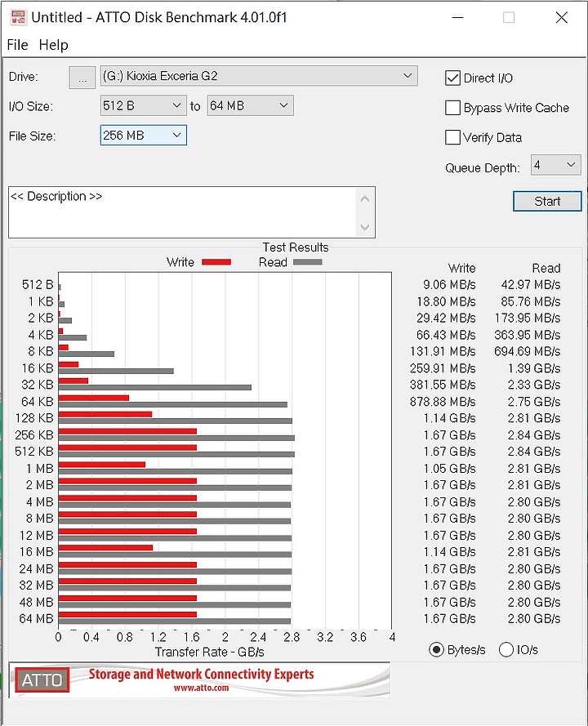Minimize the ATTO Disk Benchmark window
This screenshot has height=726, width=588.
tap(457, 18)
